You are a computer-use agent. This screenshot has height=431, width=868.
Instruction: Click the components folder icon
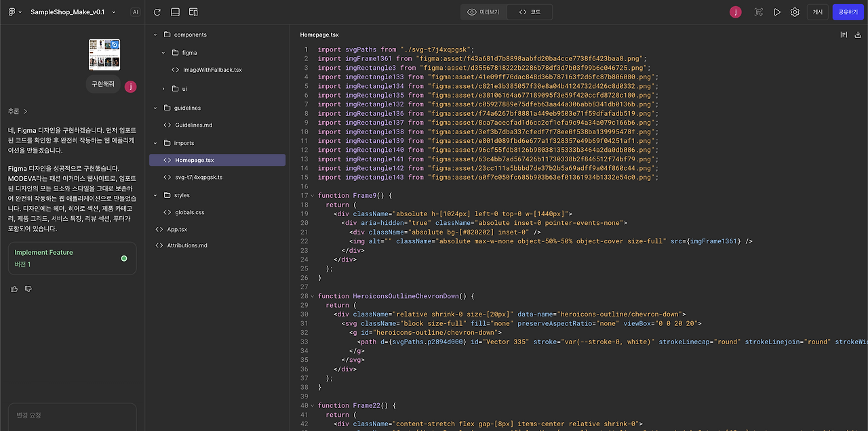click(x=167, y=35)
